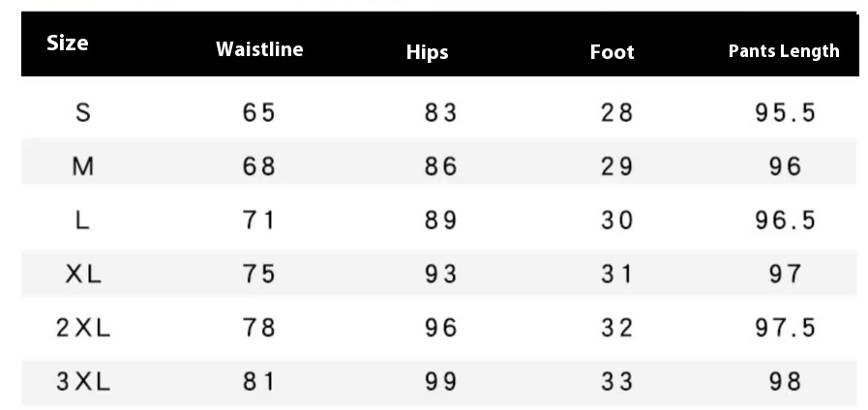Select the 3XL size row label
868x410 pixels.
83,383
